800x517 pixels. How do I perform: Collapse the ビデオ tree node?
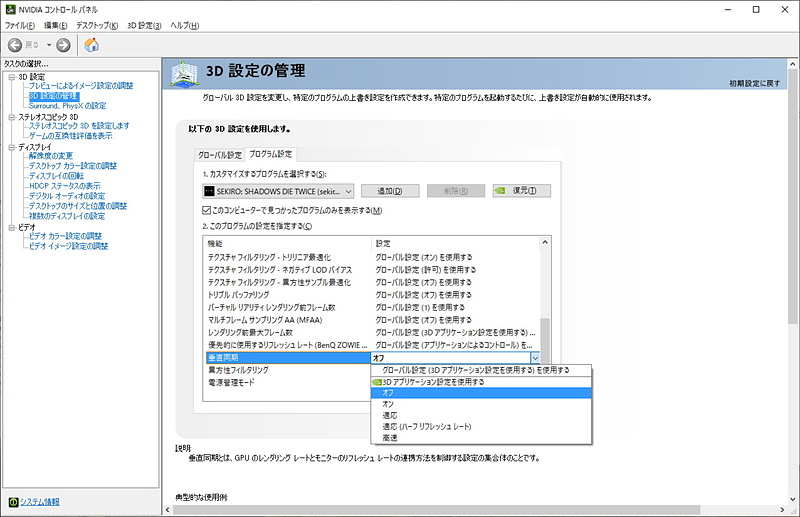[x=12, y=228]
